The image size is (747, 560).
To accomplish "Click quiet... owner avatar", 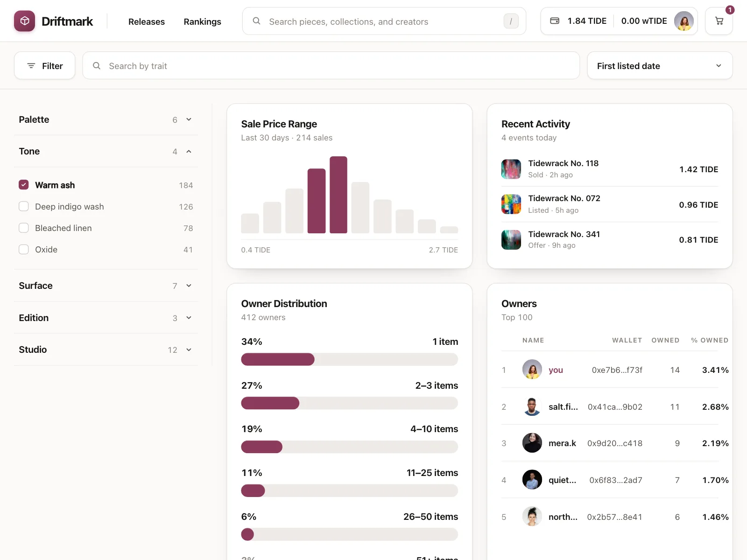I will coord(532,480).
